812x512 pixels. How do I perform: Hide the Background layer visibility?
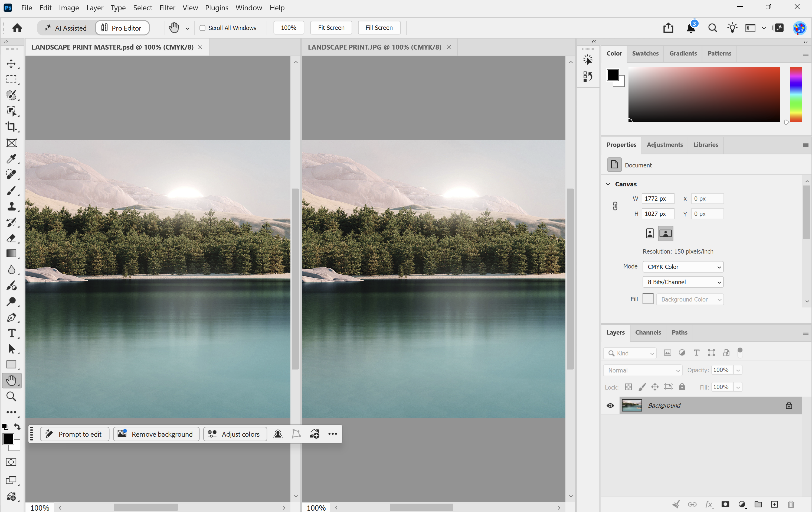(x=610, y=405)
